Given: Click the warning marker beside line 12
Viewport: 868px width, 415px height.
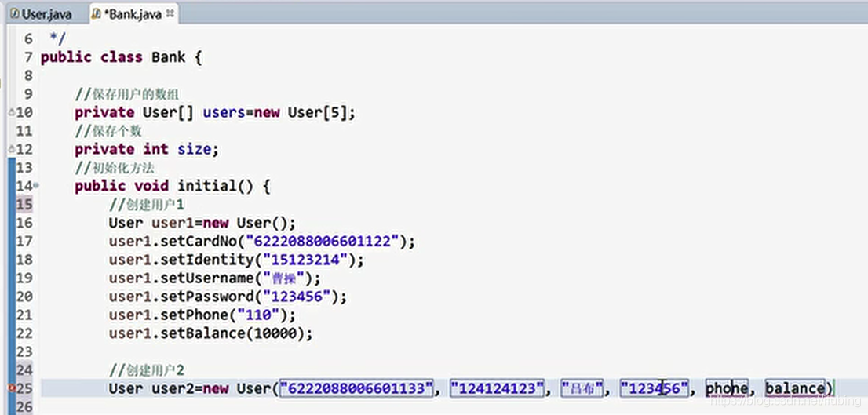Looking at the screenshot, I should pyautogui.click(x=12, y=149).
